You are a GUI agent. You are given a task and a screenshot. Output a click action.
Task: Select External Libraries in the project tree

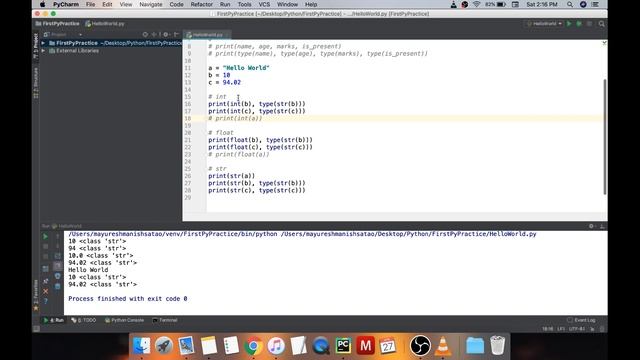[x=77, y=51]
